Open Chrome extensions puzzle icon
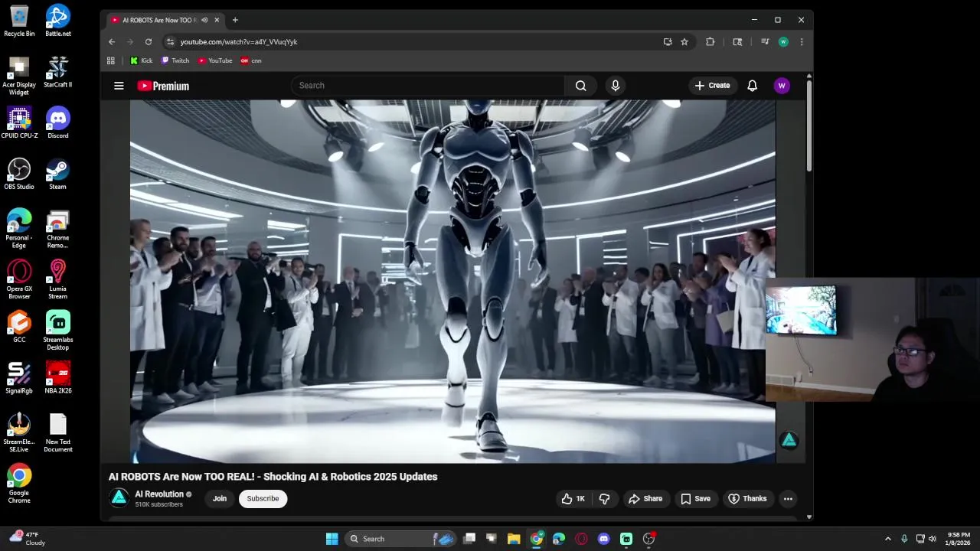Viewport: 980px width, 551px height. [x=710, y=42]
